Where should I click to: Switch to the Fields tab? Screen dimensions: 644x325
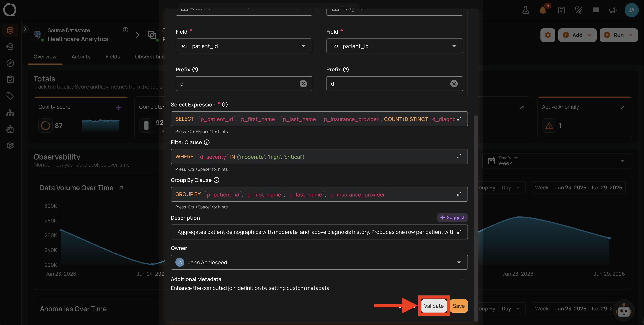(x=113, y=57)
